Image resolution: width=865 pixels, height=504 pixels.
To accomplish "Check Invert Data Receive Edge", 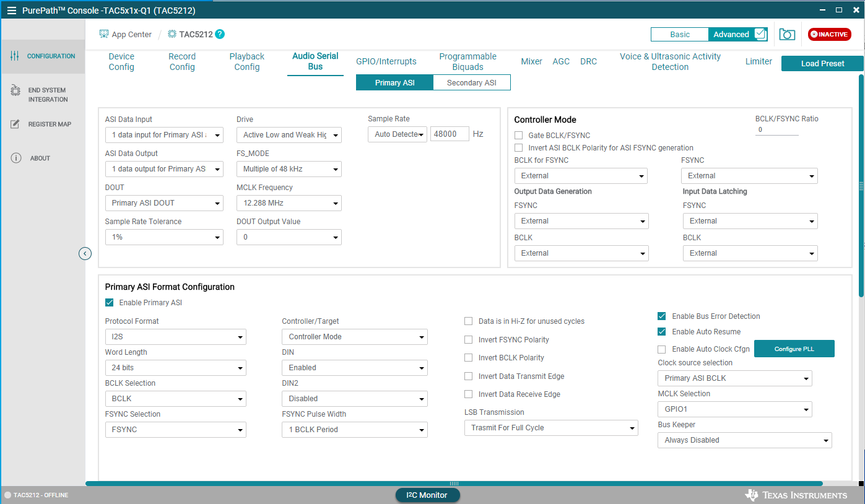I will coord(469,394).
